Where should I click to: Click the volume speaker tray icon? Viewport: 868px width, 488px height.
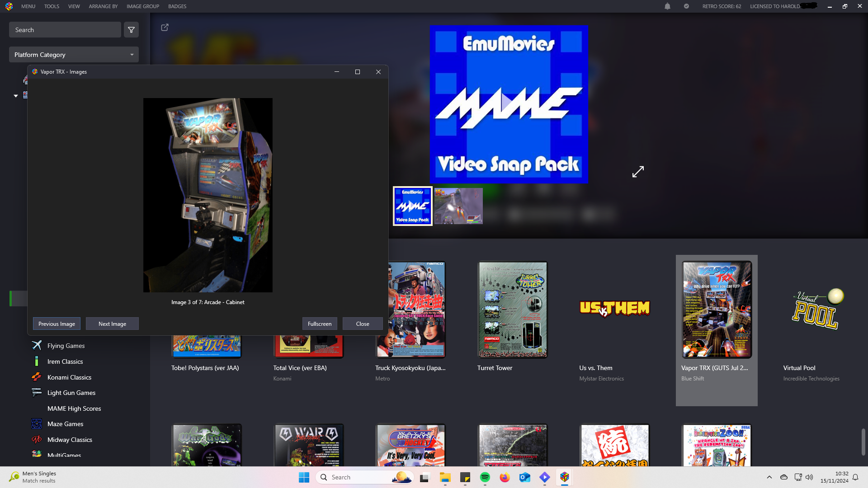(x=809, y=477)
